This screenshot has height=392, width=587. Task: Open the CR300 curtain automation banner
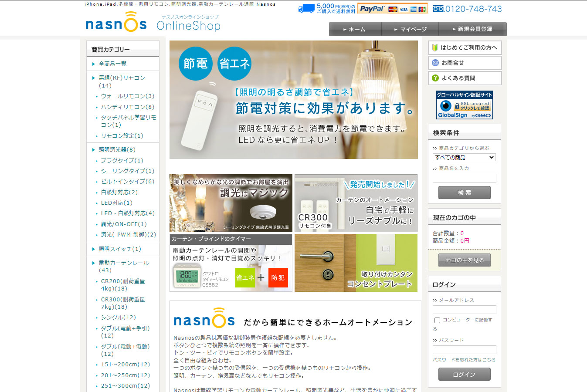[356, 203]
